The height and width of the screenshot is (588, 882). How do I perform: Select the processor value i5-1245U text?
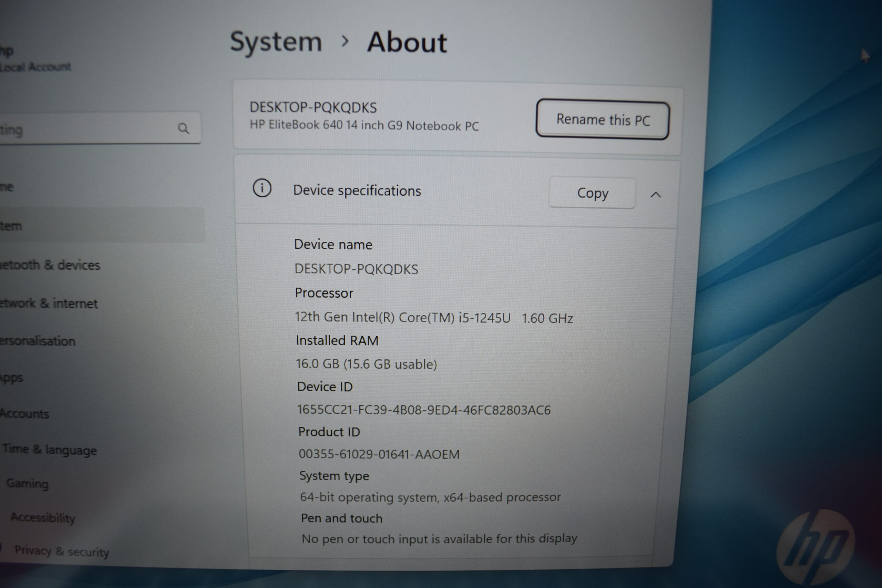tap(434, 318)
